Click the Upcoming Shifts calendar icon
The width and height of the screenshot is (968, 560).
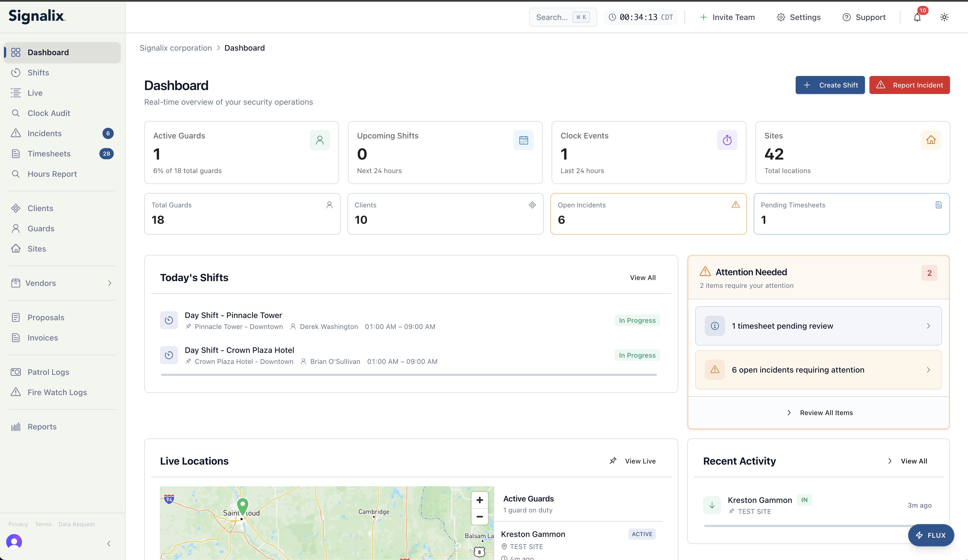(523, 140)
